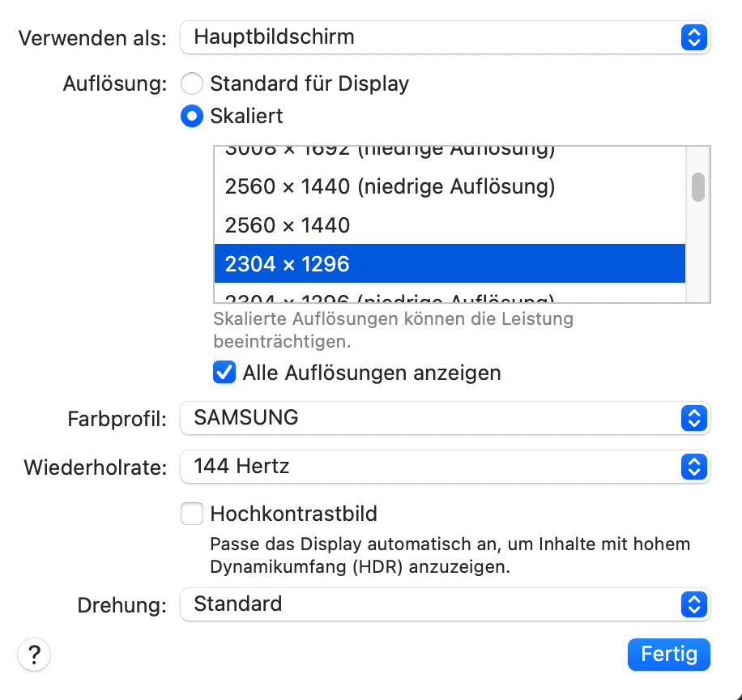Viewport: 742px width, 700px height.
Task: Select the highlighted 2304 × 1296 entry
Action: (450, 264)
